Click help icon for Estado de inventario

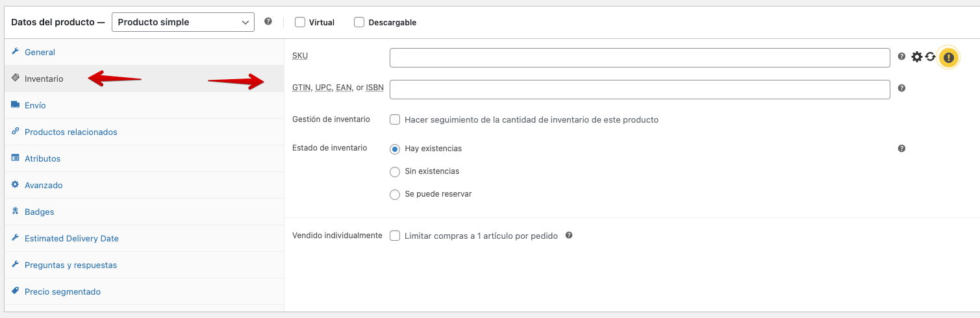tap(901, 149)
